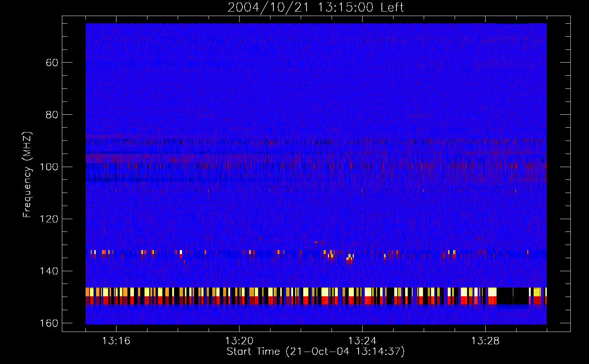Screen dimensions: 589x364
Task: Click the bright yellow-red band near 150 MHz
Action: coord(316,296)
